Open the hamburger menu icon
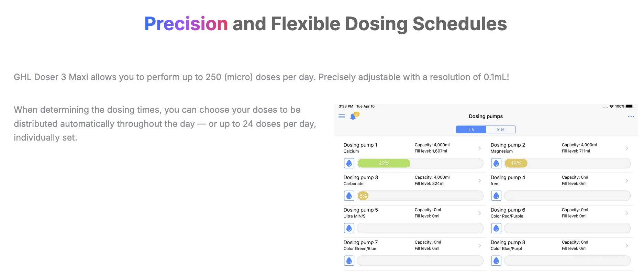The width and height of the screenshot is (644, 277). (342, 117)
